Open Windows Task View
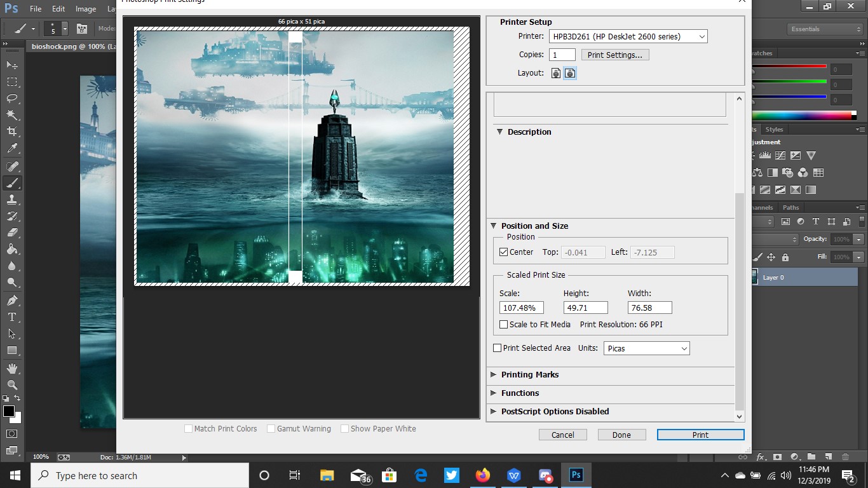The width and height of the screenshot is (868, 488). pos(295,475)
